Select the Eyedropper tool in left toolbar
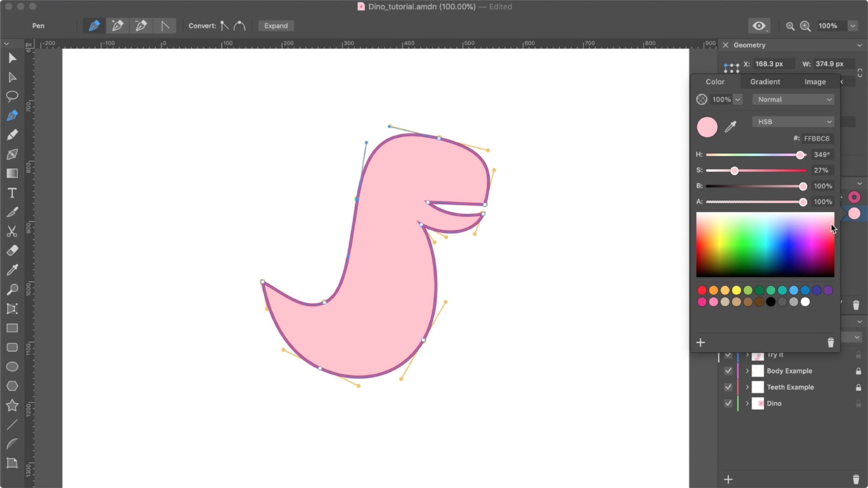Image resolution: width=868 pixels, height=488 pixels. tap(12, 270)
